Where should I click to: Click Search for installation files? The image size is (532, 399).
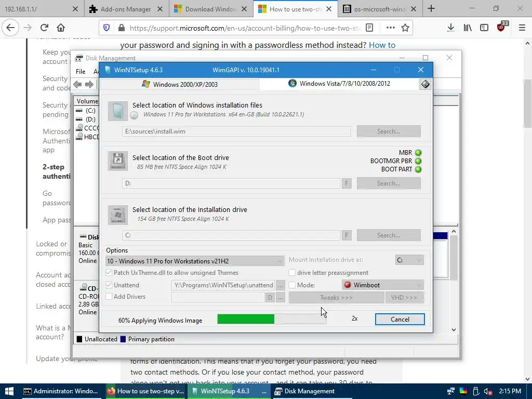click(389, 131)
